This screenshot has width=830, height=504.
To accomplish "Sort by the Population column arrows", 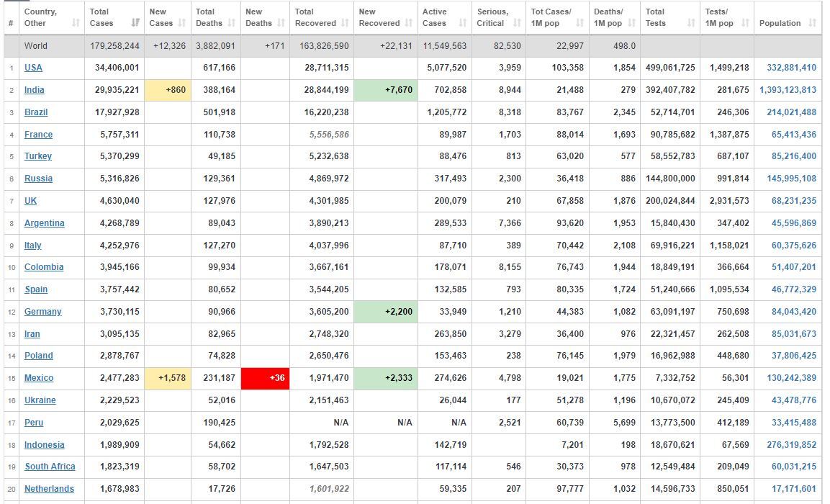I will click(813, 23).
